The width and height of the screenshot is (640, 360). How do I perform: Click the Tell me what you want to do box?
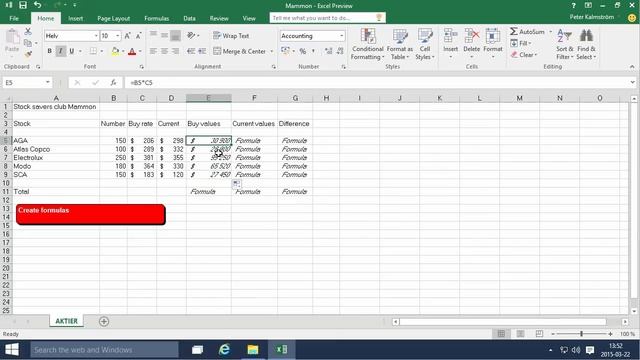point(327,18)
